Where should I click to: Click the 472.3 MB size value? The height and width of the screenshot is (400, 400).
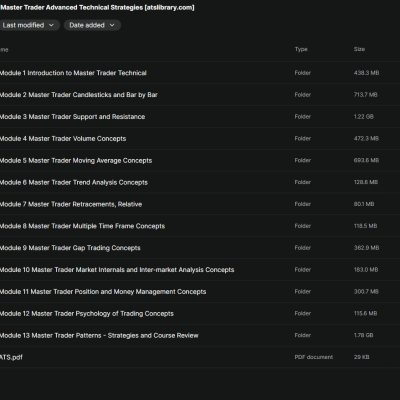tap(366, 139)
